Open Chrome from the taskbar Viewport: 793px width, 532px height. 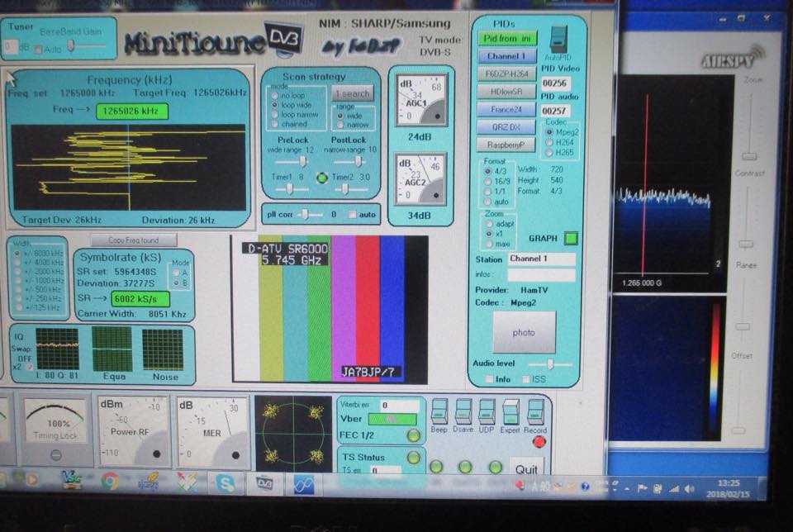(109, 481)
